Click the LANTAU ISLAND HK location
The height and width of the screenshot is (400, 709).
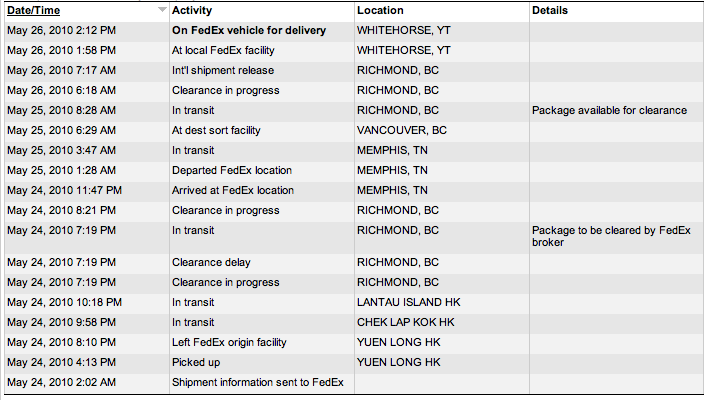click(x=408, y=302)
